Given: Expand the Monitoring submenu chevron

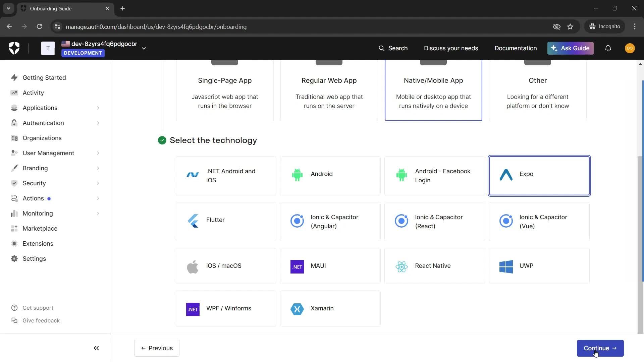Looking at the screenshot, I should 98,214.
